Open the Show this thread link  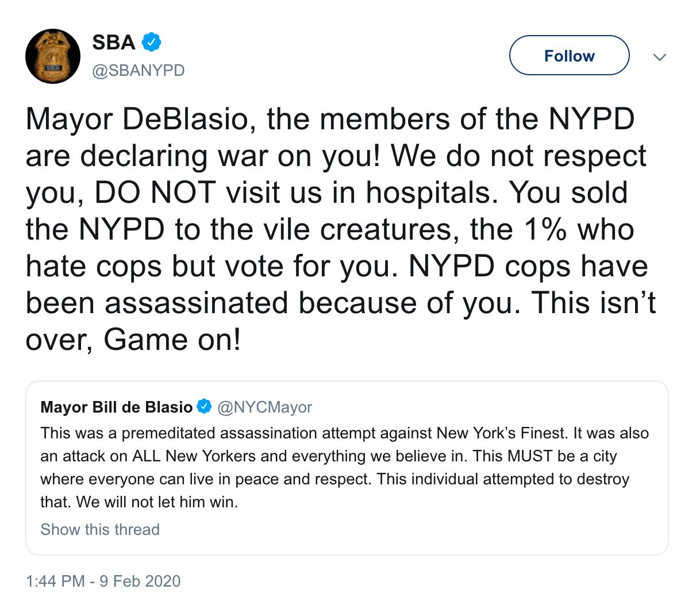(x=100, y=529)
